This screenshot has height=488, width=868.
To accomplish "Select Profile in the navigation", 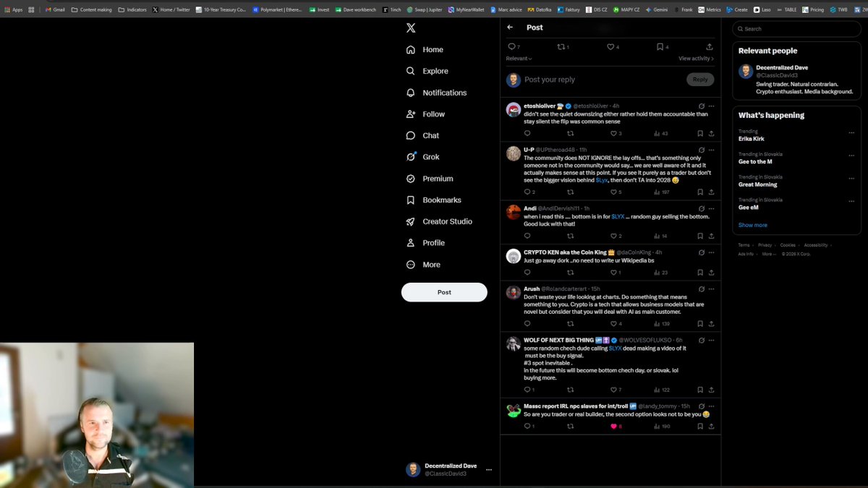I will 425,243.
